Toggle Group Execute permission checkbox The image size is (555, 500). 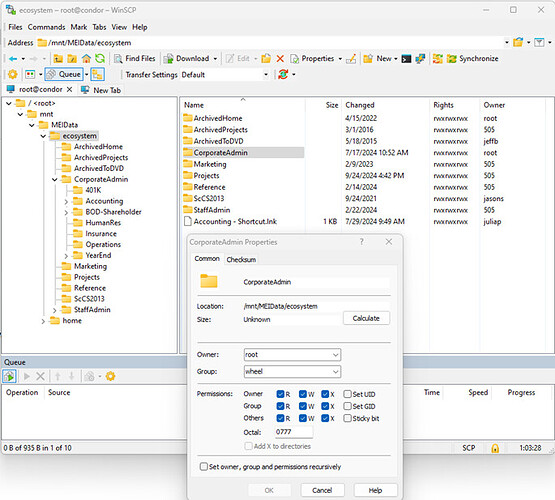[325, 406]
